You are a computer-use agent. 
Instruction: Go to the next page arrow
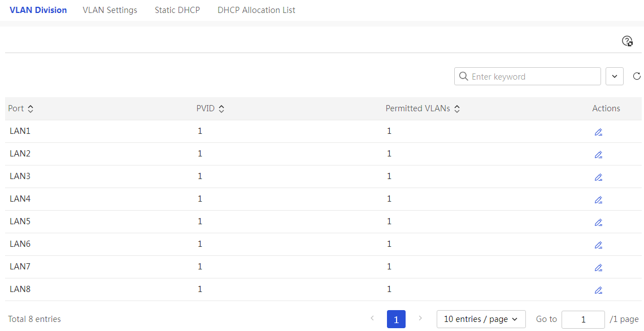click(420, 318)
